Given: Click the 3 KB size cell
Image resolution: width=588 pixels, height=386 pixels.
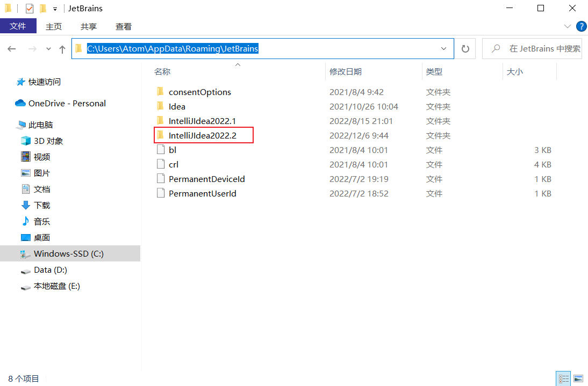Looking at the screenshot, I should point(543,150).
